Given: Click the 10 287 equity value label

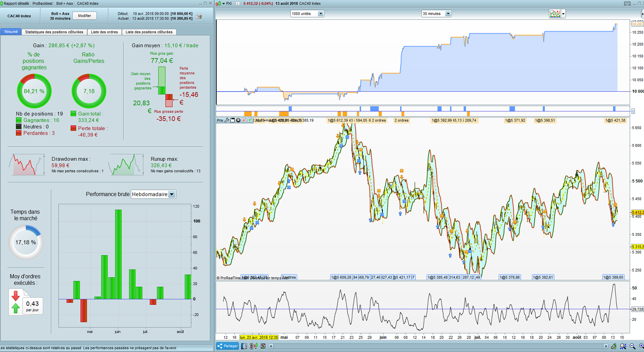Looking at the screenshot, I should [637, 24].
